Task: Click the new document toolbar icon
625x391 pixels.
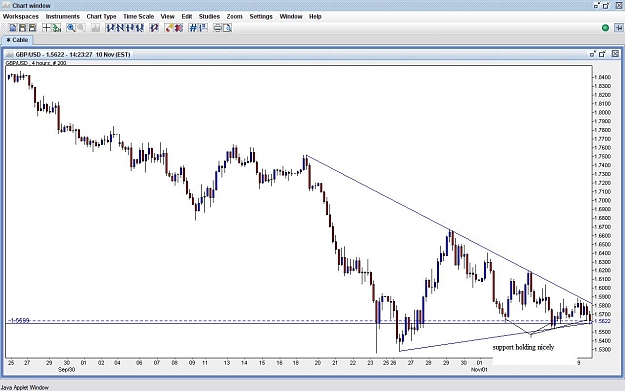Action: point(13,28)
